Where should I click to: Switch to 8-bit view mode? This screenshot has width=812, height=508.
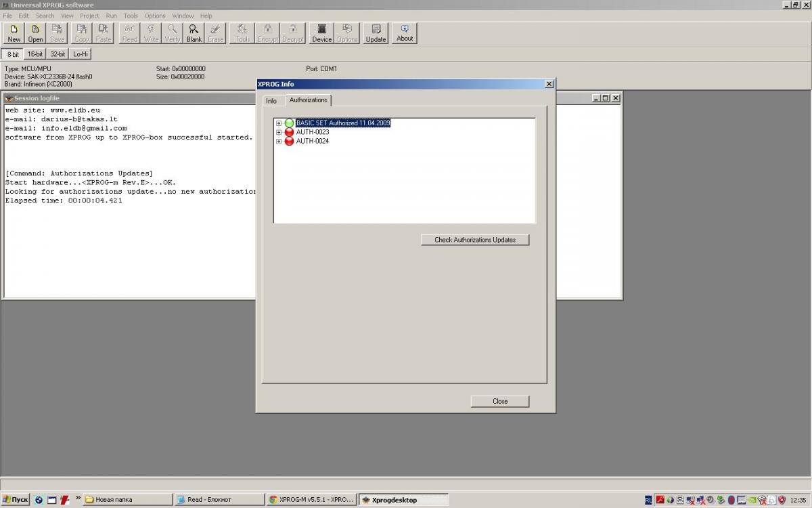pyautogui.click(x=13, y=54)
